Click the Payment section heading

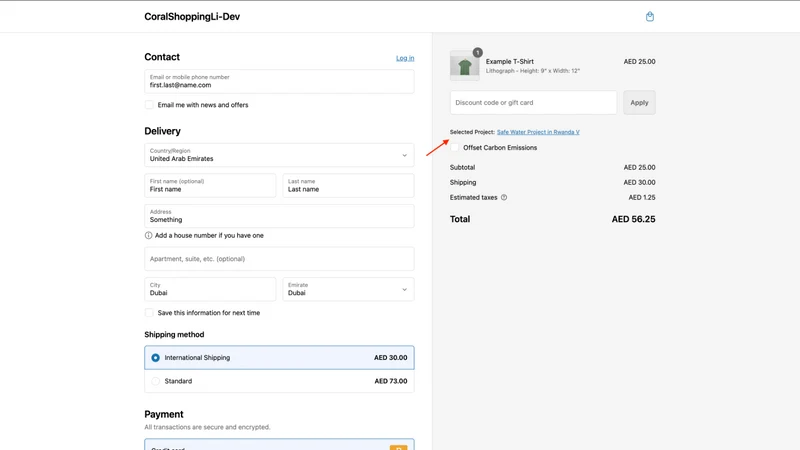(x=164, y=414)
